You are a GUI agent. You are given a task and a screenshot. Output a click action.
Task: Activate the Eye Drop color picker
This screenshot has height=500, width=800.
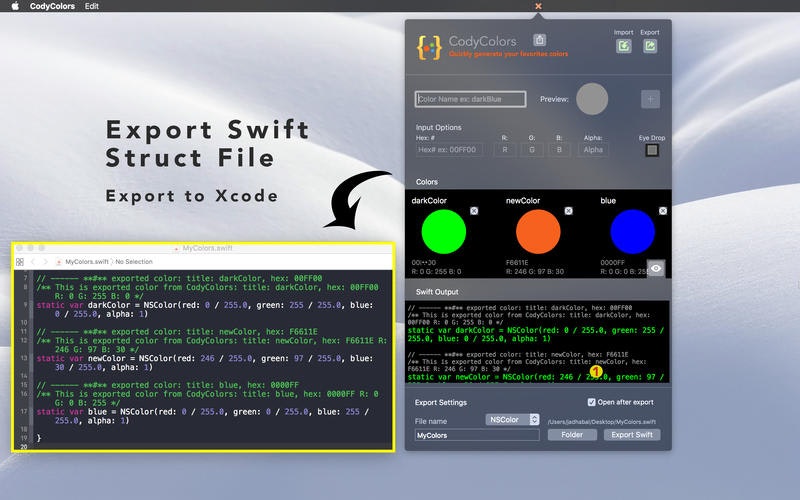coord(652,150)
